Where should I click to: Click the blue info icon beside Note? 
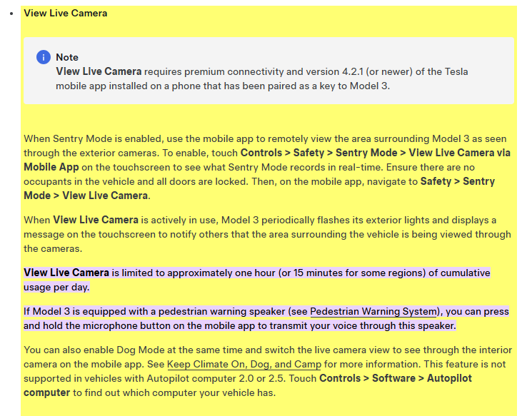click(44, 57)
